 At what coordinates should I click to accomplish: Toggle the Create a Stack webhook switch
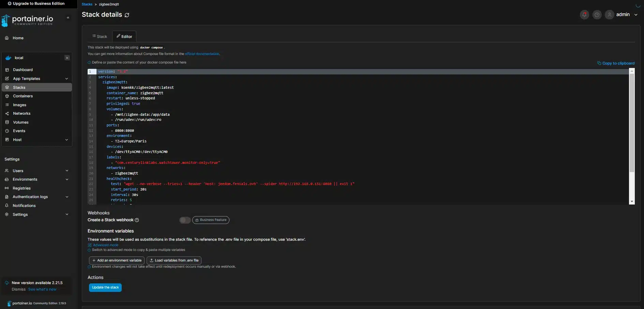coord(185,220)
